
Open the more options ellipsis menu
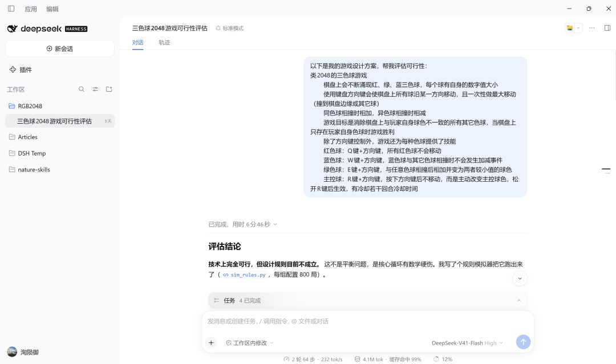(x=591, y=28)
